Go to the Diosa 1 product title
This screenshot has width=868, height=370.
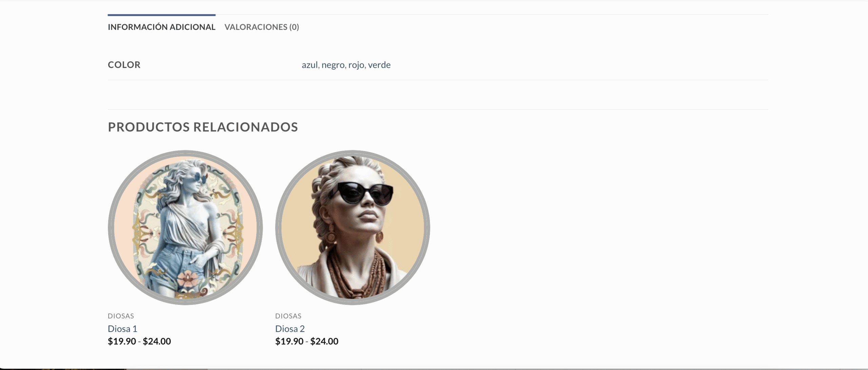click(x=122, y=329)
